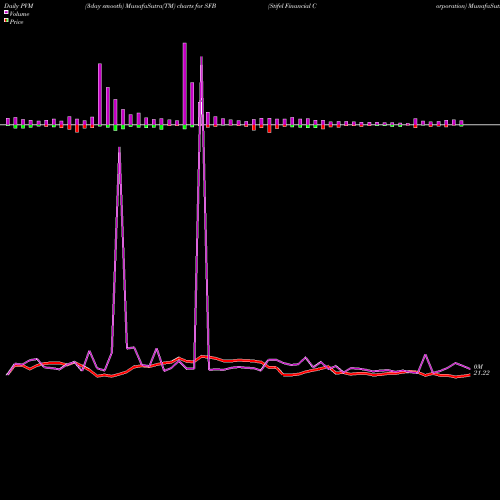Image resolution: width=500 pixels, height=500 pixels.
Task: Click the Volume legend color swatch
Action: click(6, 12)
